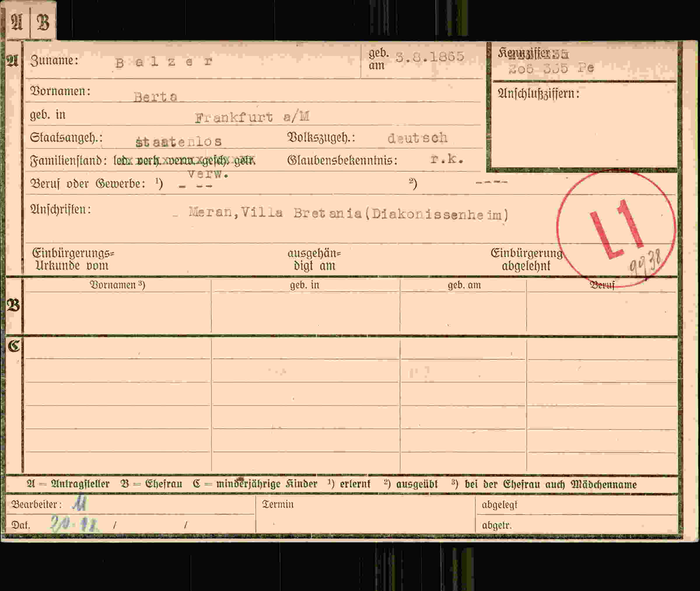
Task: Select the "Vornamen:" label above "geb. in"
Action: pyautogui.click(x=60, y=91)
